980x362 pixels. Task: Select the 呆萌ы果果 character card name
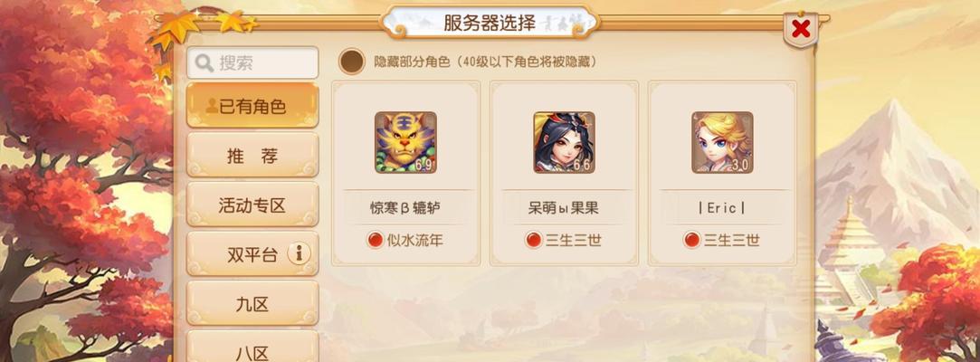[x=564, y=208]
